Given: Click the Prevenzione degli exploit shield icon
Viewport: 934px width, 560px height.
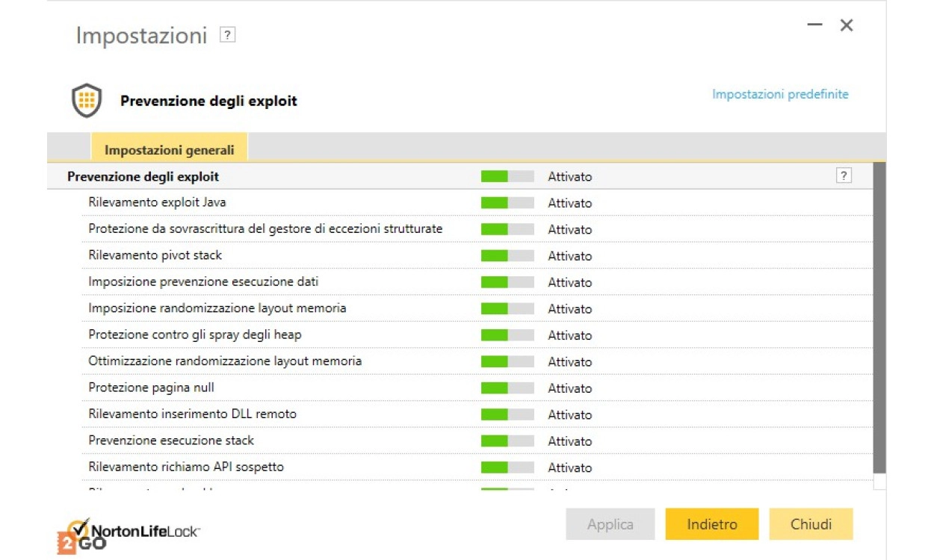Looking at the screenshot, I should pyautogui.click(x=87, y=101).
